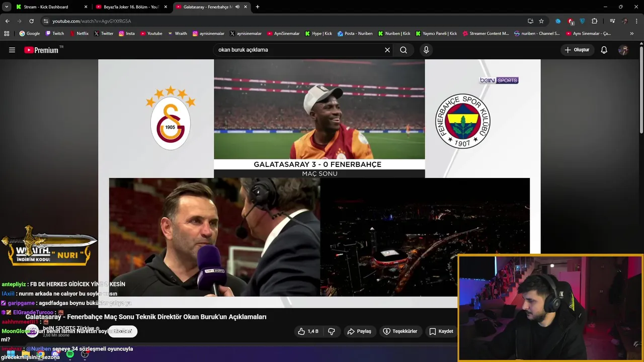Mute the Galatasaray tab via its speaker icon

pos(237,7)
